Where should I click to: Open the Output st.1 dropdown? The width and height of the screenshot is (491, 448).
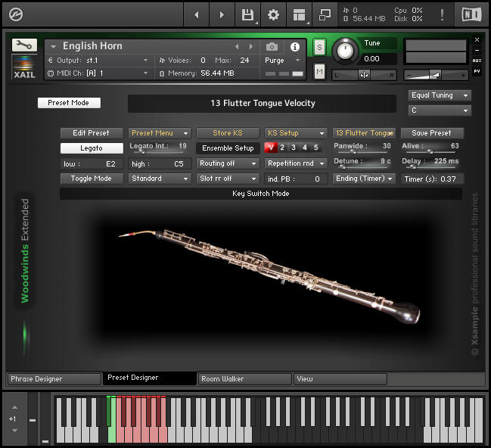click(x=98, y=60)
